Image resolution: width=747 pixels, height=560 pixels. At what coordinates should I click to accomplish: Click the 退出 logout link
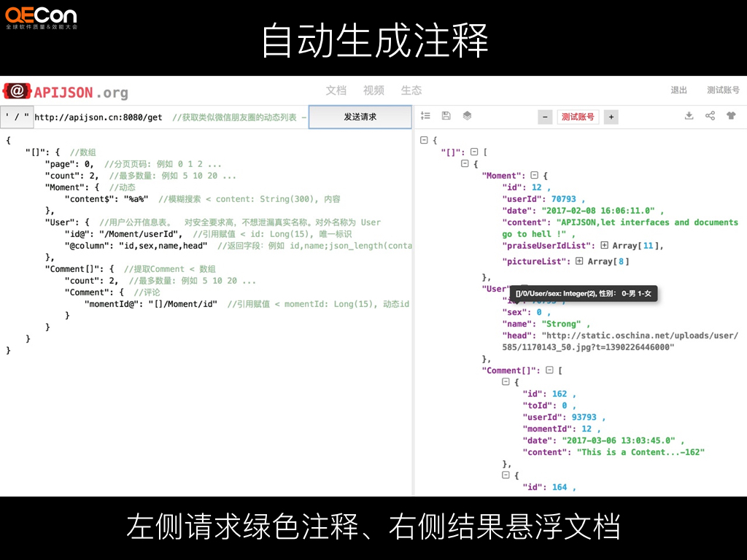tap(679, 90)
